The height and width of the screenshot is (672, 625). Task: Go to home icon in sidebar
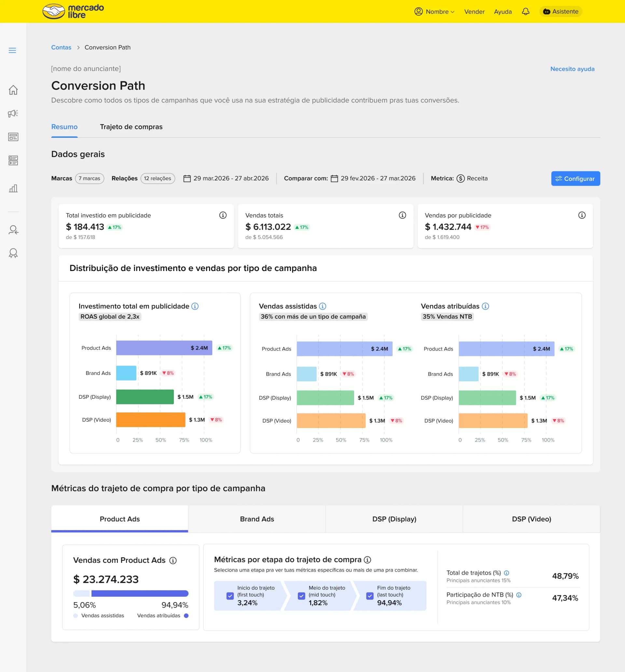pos(13,90)
